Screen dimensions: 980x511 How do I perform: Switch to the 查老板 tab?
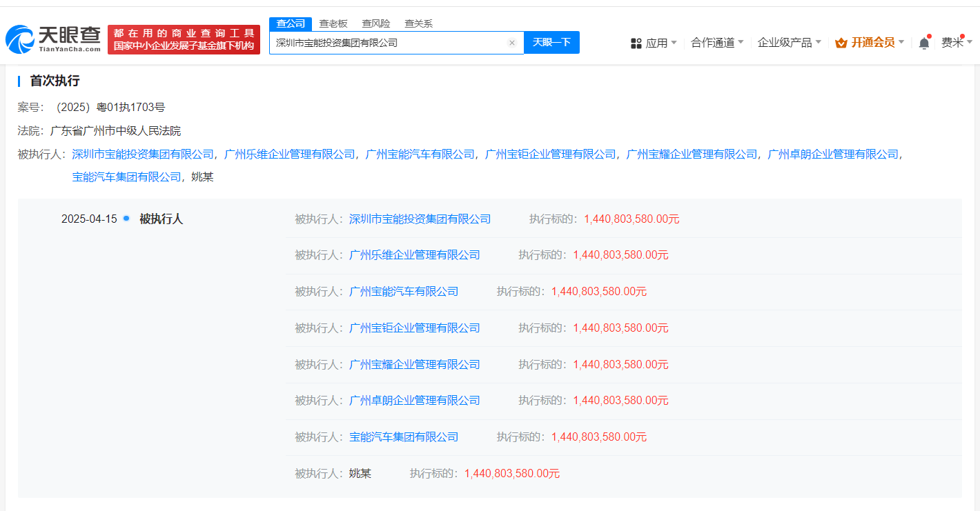pyautogui.click(x=333, y=23)
